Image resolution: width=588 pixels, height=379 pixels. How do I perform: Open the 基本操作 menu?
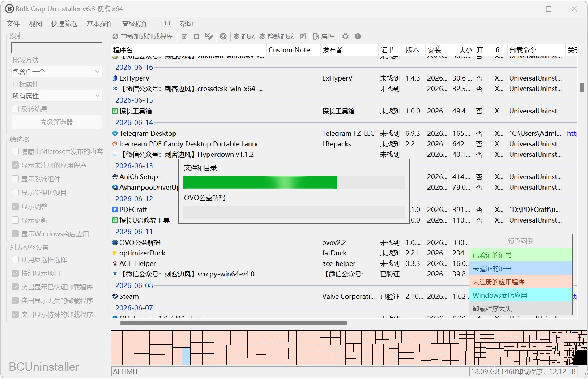click(100, 24)
